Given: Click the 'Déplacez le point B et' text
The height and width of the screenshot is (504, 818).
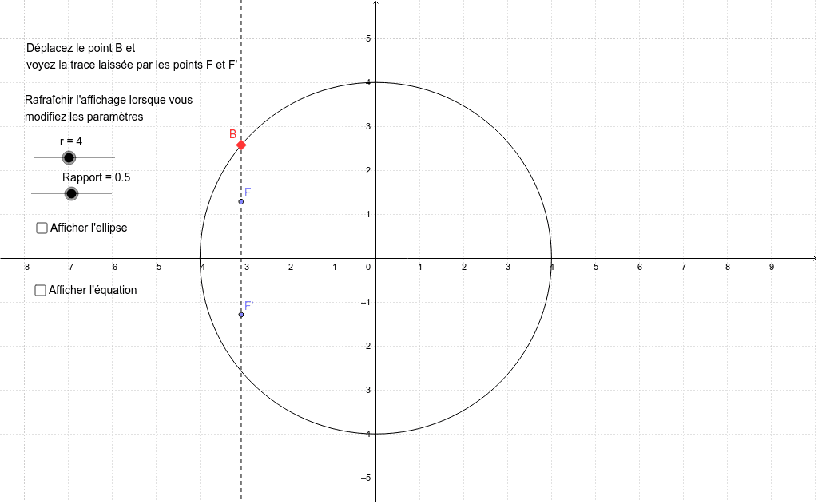Looking at the screenshot, I should pyautogui.click(x=81, y=48).
